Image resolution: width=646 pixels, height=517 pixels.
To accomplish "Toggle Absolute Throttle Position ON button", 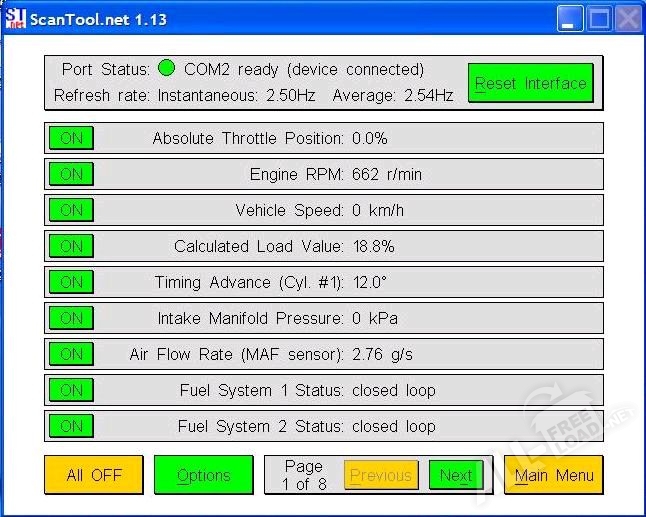I will click(x=71, y=138).
